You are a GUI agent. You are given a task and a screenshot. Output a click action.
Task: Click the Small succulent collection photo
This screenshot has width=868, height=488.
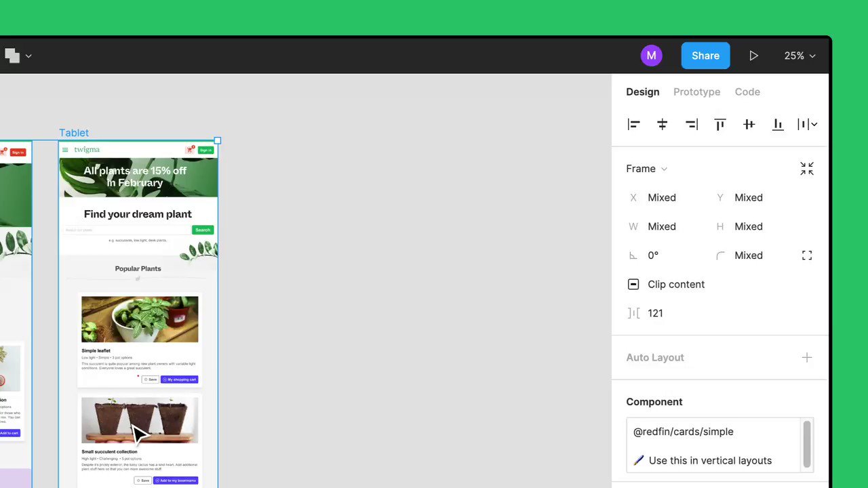pyautogui.click(x=140, y=420)
